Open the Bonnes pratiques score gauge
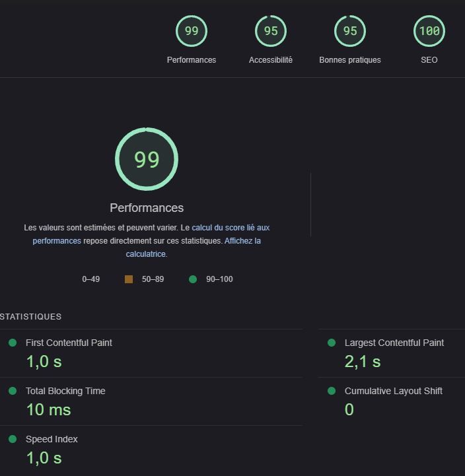This screenshot has height=476, width=465. [350, 31]
